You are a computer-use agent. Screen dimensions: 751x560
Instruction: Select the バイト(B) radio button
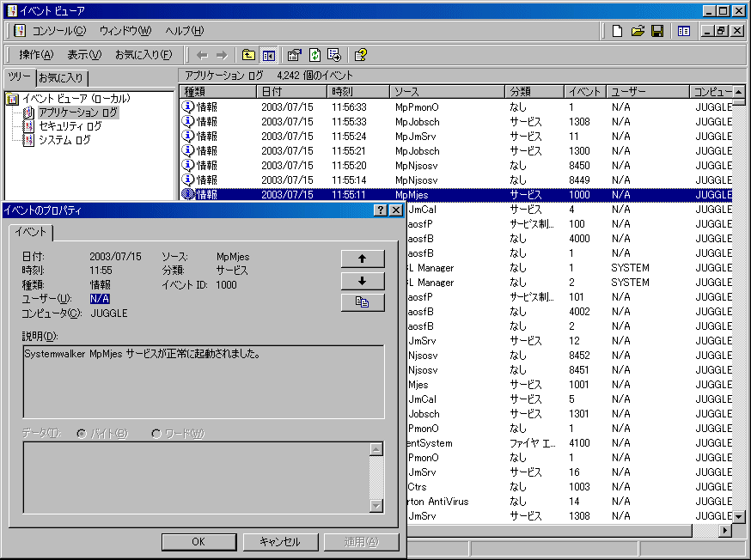(x=82, y=434)
